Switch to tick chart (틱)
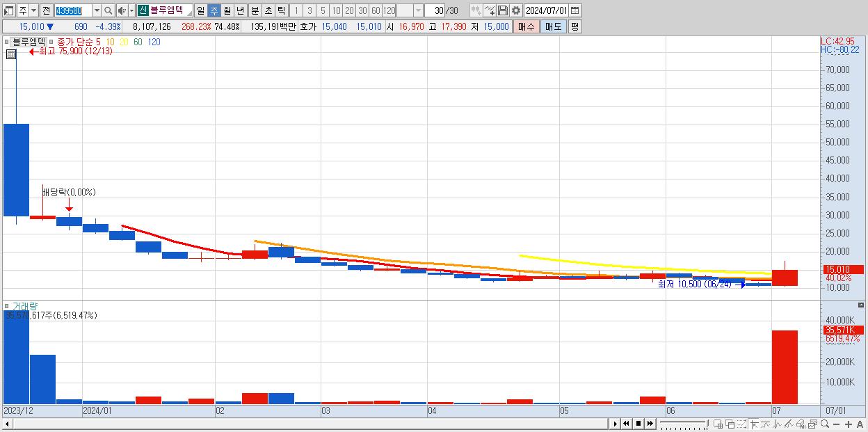Viewport: 868px width, 432px height. (281, 10)
